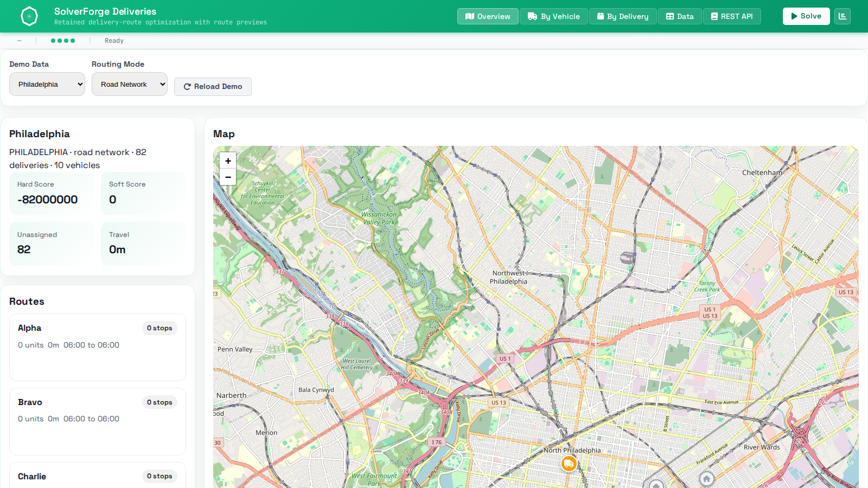Screen dimensions: 868x488
Task: Zoom in on the map
Action: (x=228, y=161)
